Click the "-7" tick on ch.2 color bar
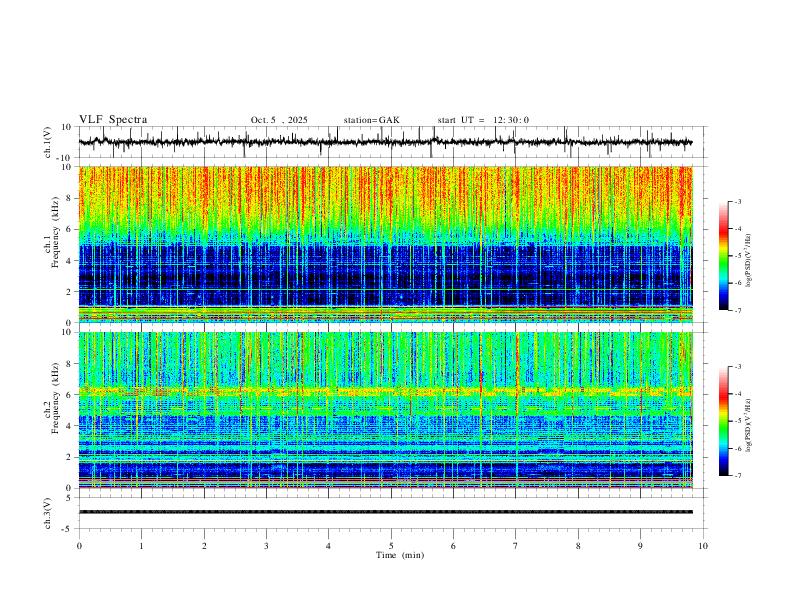 point(738,476)
